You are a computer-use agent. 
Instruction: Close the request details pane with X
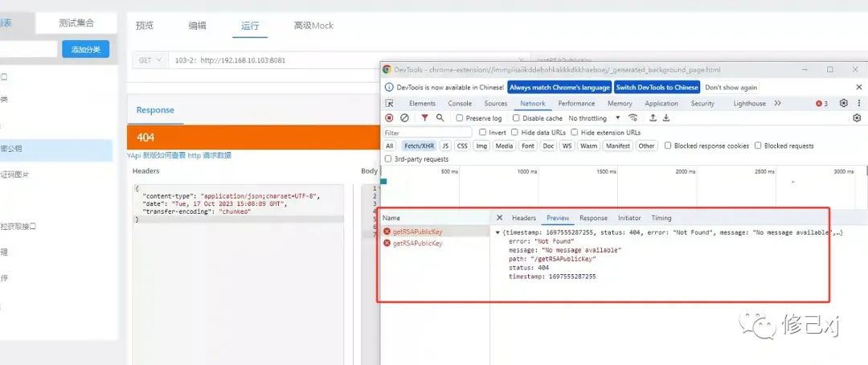(500, 218)
